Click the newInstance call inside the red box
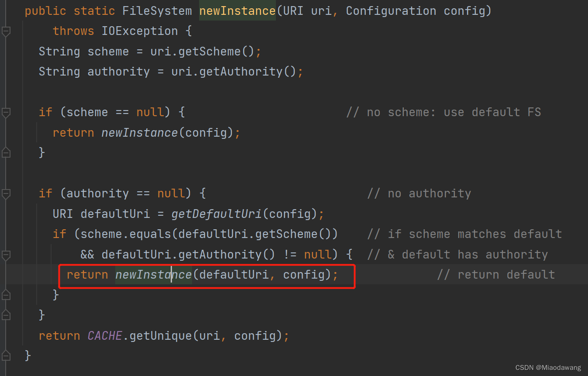Image resolution: width=588 pixels, height=376 pixels. tap(153, 275)
